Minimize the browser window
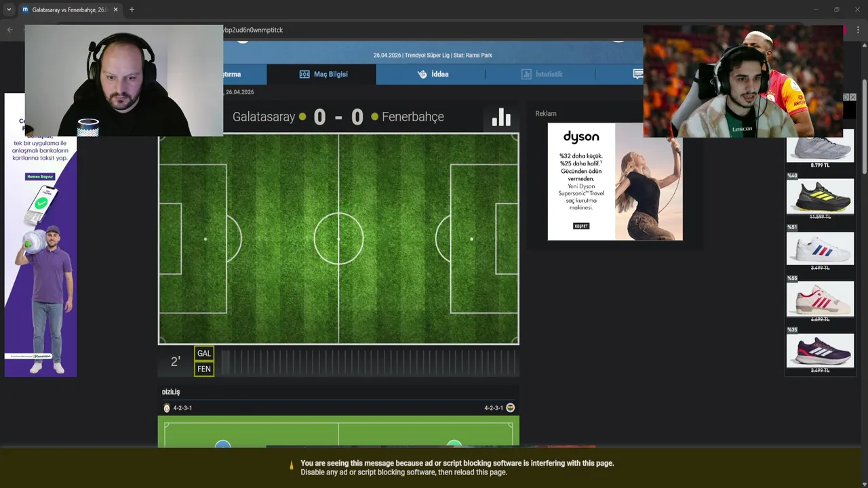Viewport: 868px width, 488px height. 816,9
